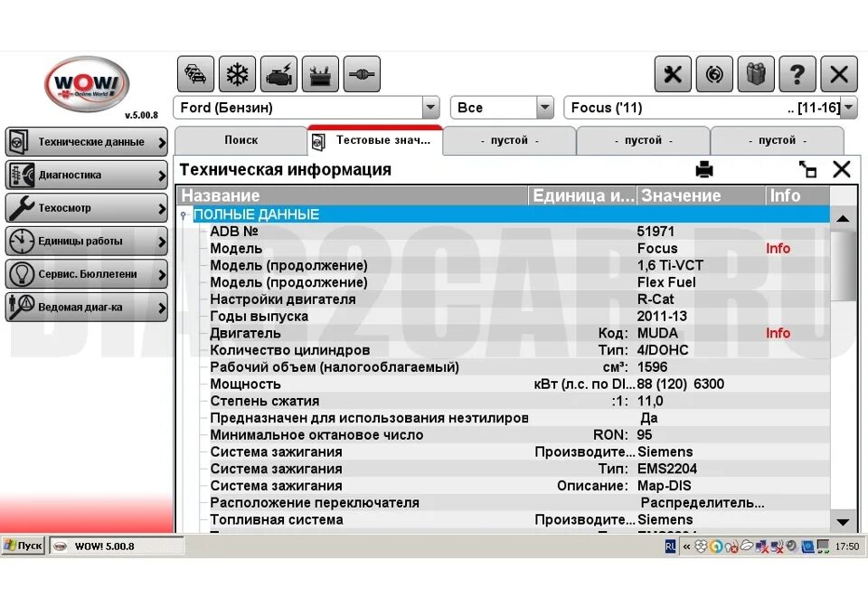Click the help question mark button
Viewport: 868px width, 608px height.
coord(797,74)
